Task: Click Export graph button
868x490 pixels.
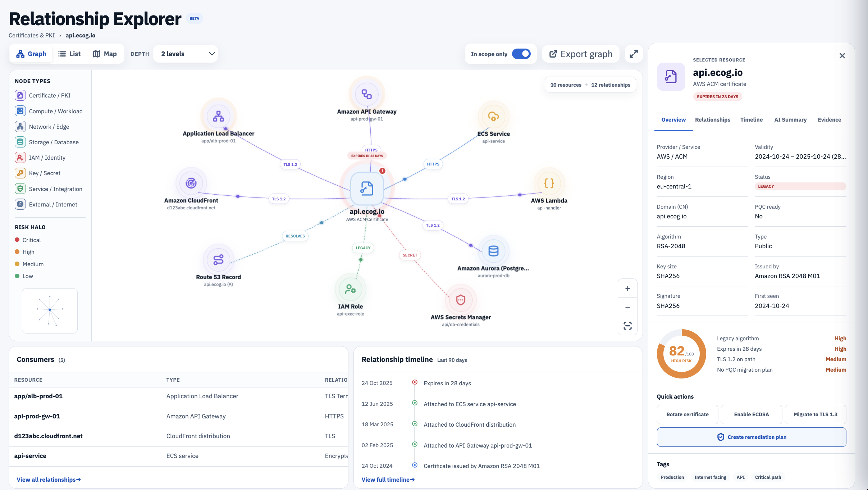Action: point(581,54)
